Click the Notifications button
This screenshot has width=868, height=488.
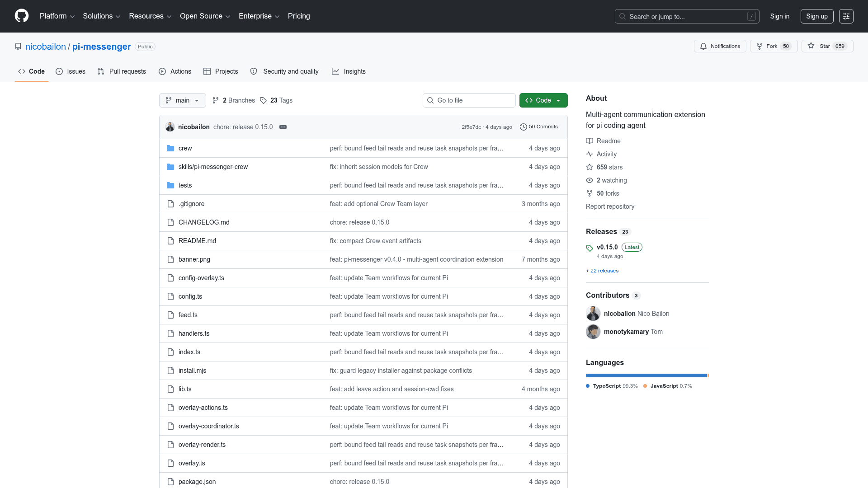[x=720, y=46]
